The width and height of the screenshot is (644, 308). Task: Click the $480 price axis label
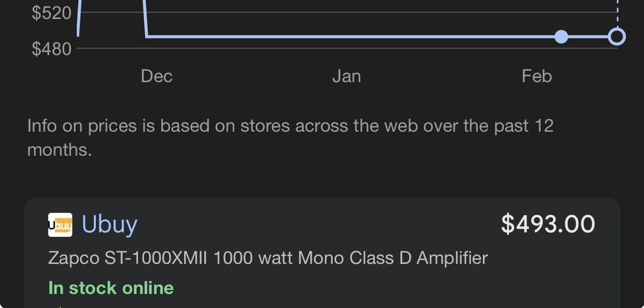[x=51, y=49]
